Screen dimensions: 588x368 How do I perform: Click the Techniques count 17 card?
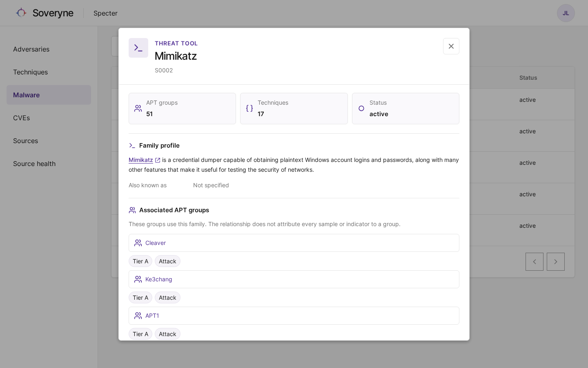(x=294, y=108)
